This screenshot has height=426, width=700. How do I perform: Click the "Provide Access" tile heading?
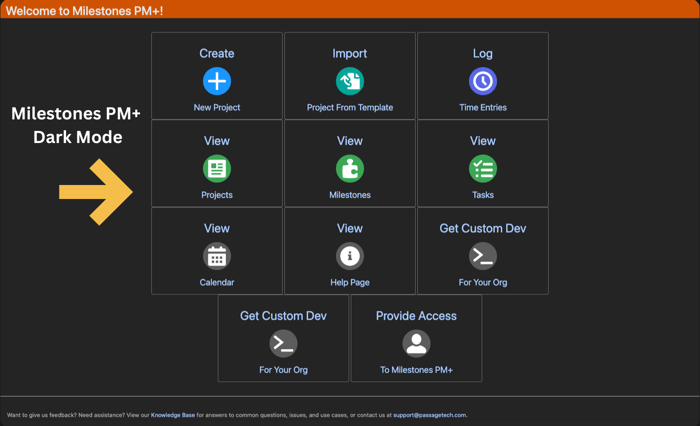[417, 316]
